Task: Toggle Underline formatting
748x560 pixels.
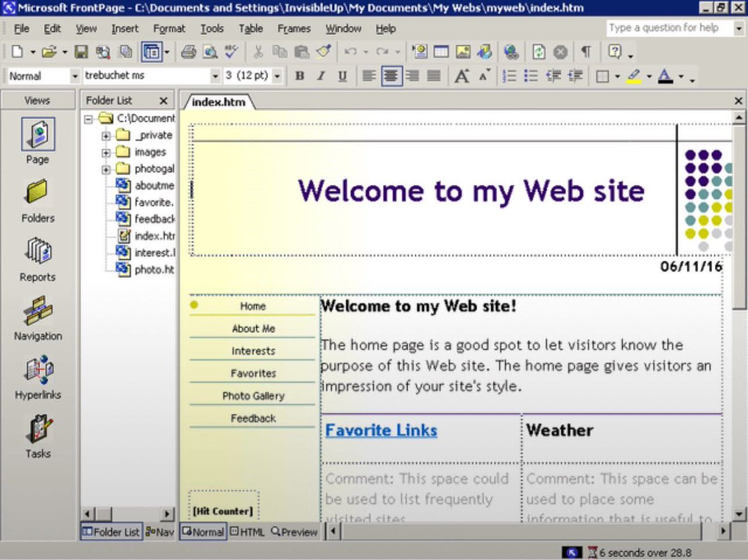Action: 342,76
